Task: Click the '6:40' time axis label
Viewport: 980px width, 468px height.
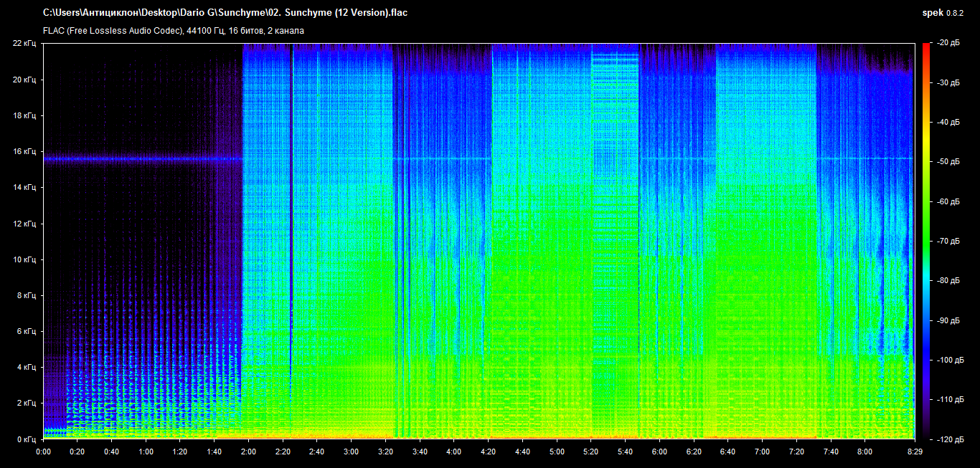Action: [x=727, y=452]
